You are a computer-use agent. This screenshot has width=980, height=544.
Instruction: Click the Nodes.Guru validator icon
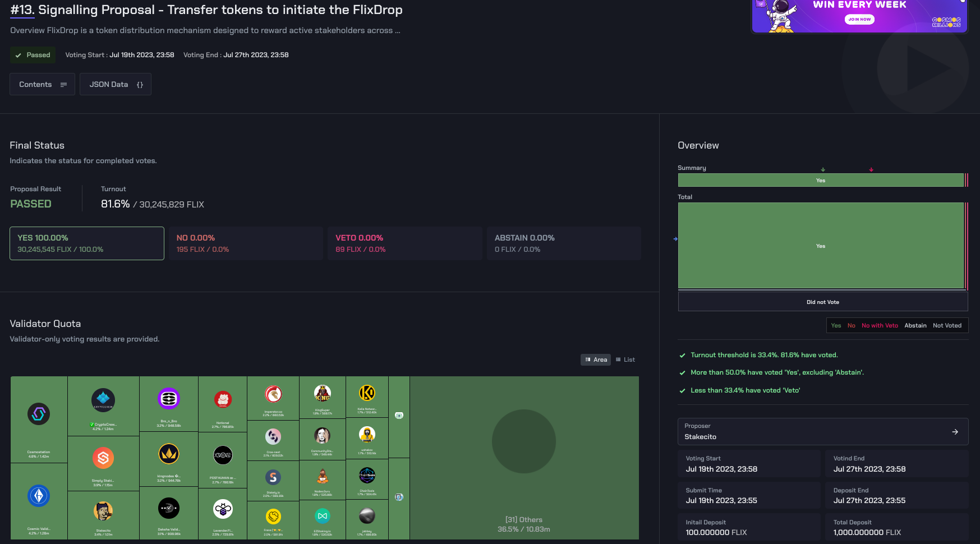click(x=323, y=477)
